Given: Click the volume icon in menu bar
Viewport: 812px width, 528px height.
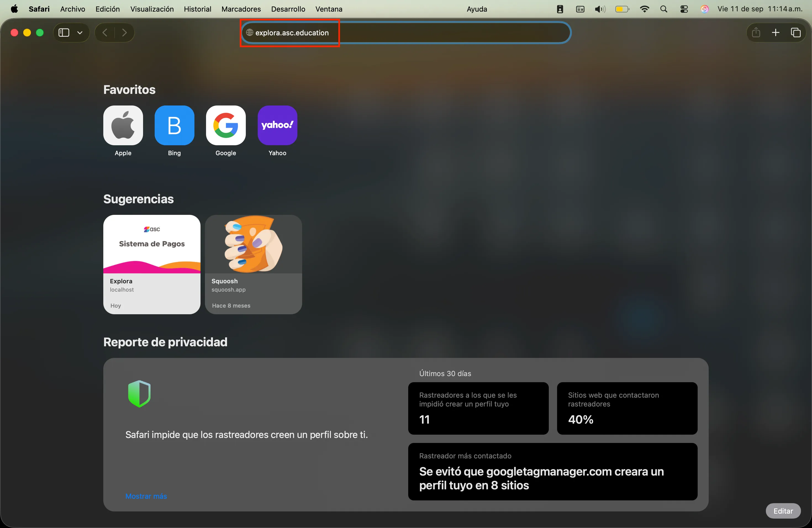Looking at the screenshot, I should (x=600, y=9).
